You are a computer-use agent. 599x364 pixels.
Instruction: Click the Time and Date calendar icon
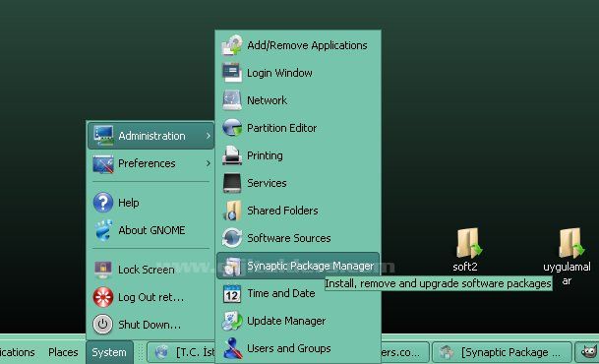(x=232, y=293)
